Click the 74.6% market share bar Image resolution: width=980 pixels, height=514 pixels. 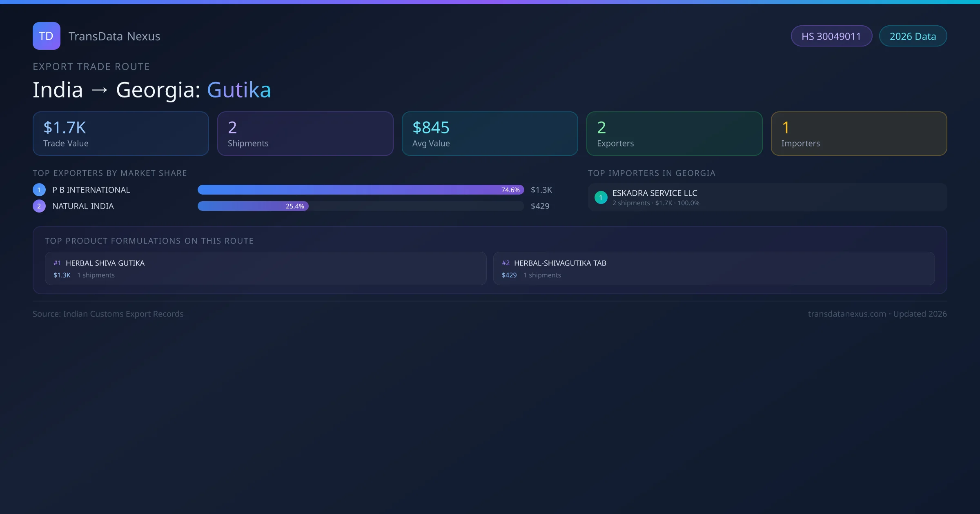pos(361,190)
